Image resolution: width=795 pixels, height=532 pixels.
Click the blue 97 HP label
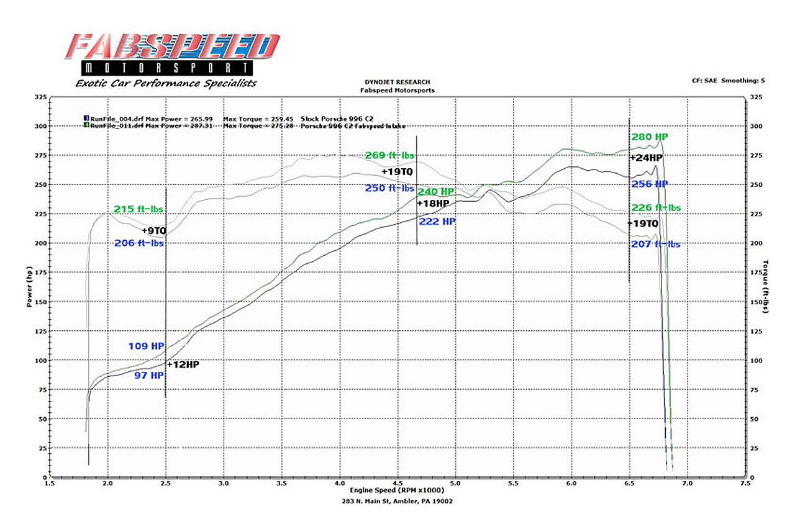pos(149,375)
